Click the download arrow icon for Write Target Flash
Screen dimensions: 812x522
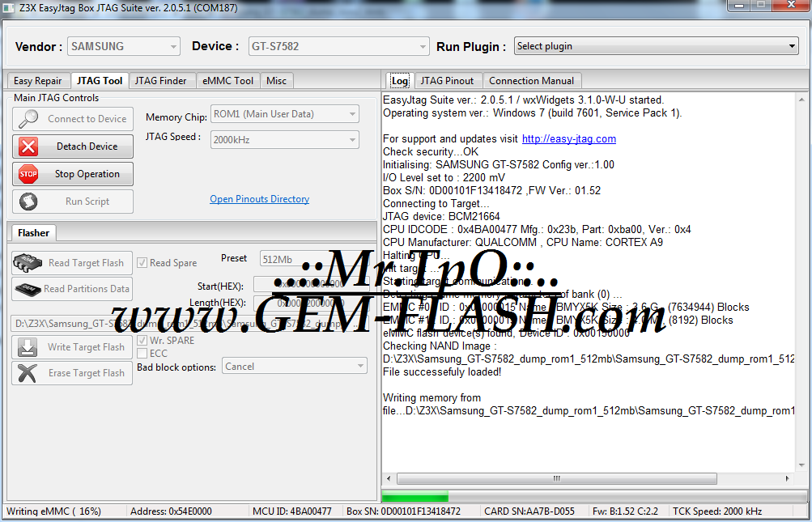pyautogui.click(x=27, y=347)
